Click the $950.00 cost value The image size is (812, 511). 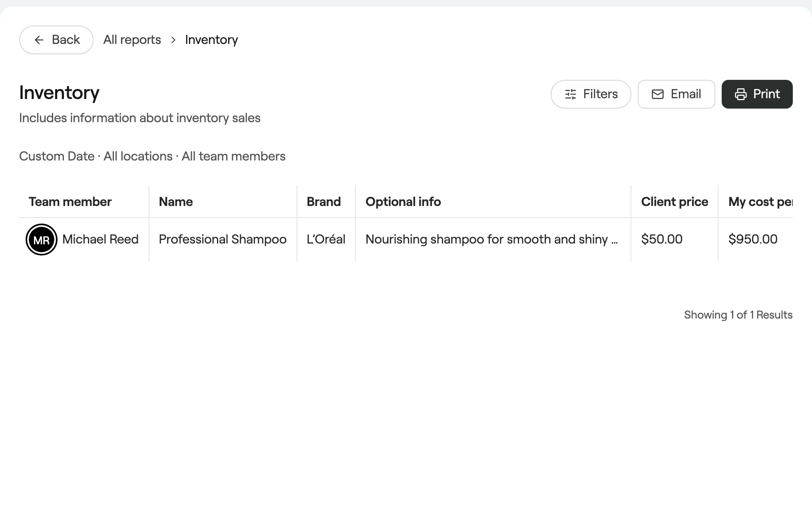pos(753,239)
